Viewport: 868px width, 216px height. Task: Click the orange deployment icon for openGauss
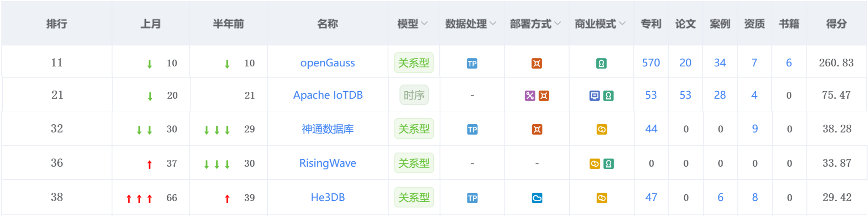537,64
